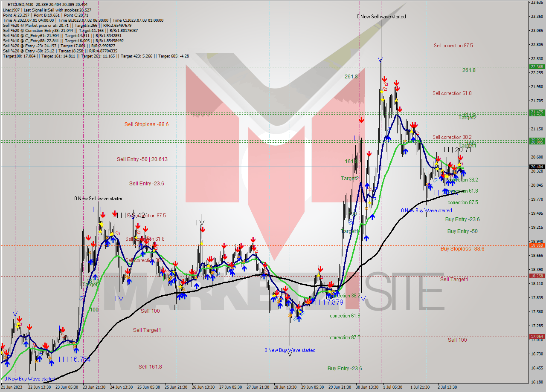Click the 'Sell Entry -50 | 20.613' label
546x392 pixels.
point(142,159)
